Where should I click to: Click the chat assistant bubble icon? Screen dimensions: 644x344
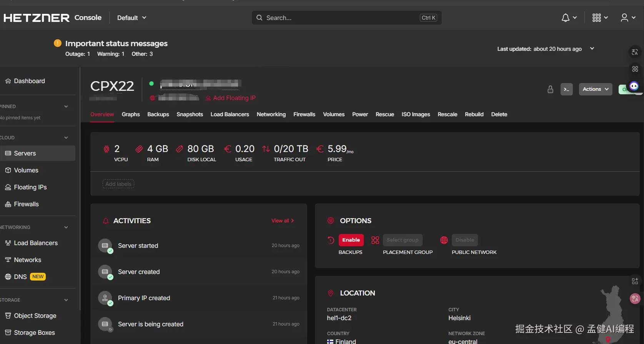point(634,86)
